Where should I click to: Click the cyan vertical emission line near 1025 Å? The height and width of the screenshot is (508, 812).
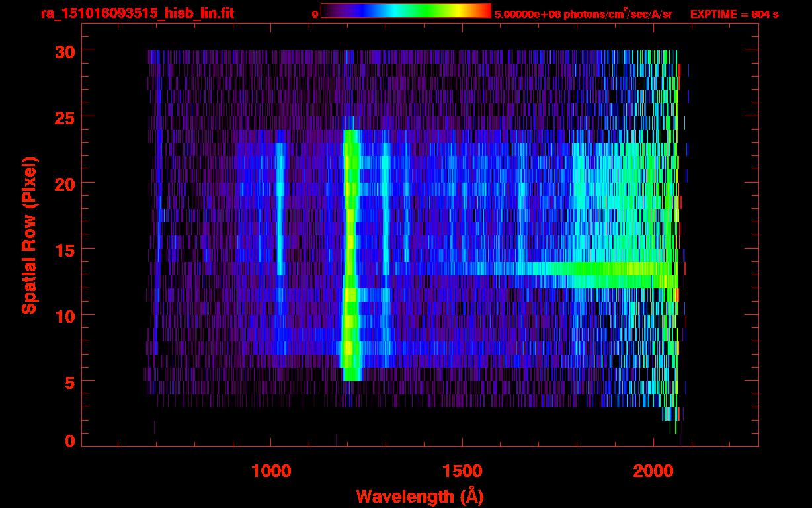tap(280, 212)
